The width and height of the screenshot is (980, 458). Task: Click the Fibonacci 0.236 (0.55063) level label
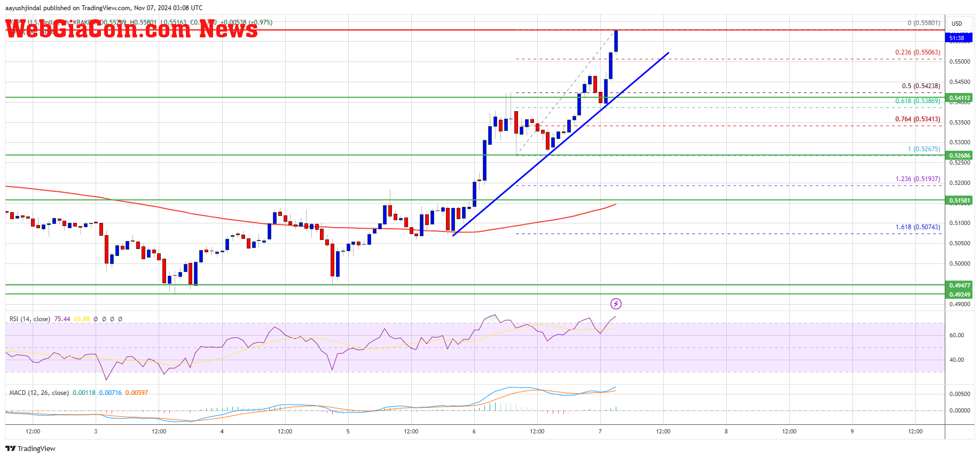click(x=918, y=52)
